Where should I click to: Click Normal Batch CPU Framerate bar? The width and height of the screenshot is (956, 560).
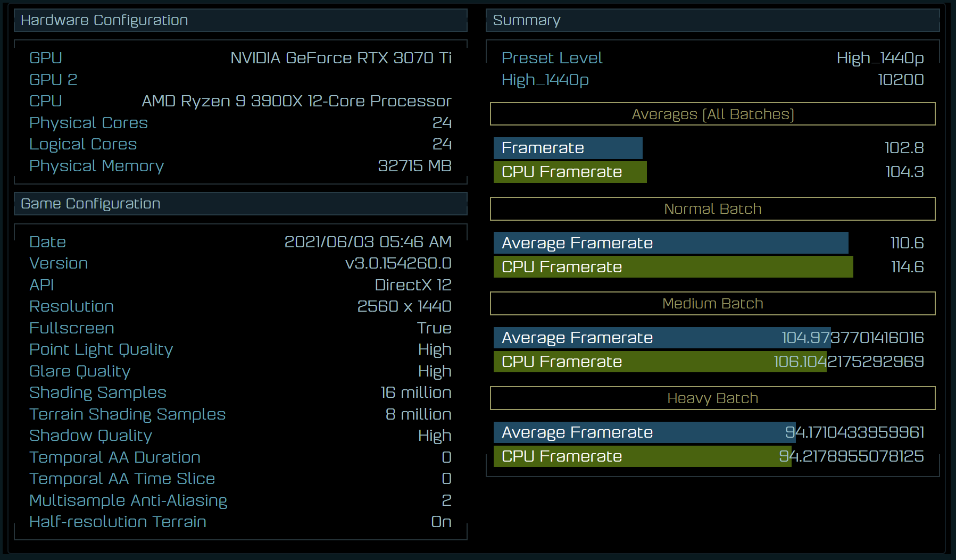tap(674, 267)
